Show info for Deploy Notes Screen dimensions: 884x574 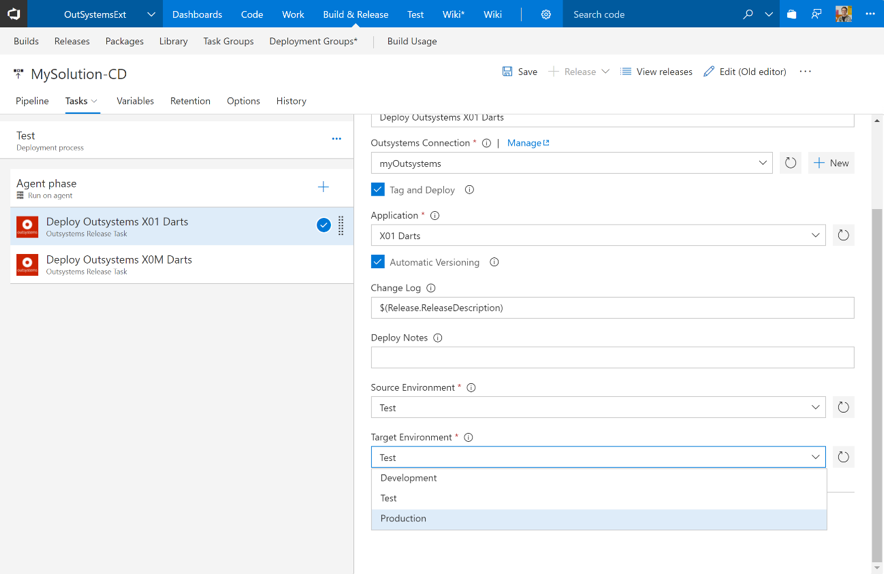(x=437, y=338)
